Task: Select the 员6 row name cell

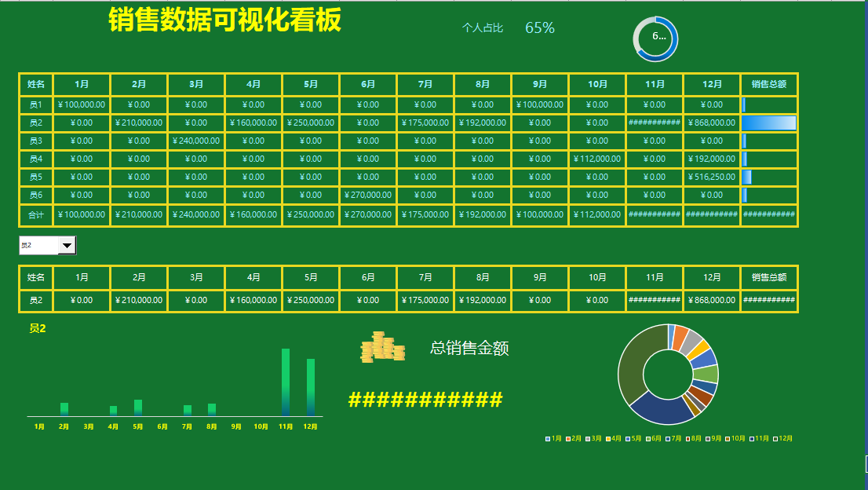Action: (36, 195)
